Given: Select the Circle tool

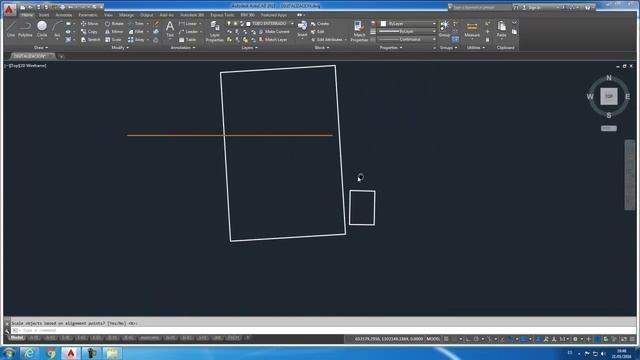Looking at the screenshot, I should 42,29.
